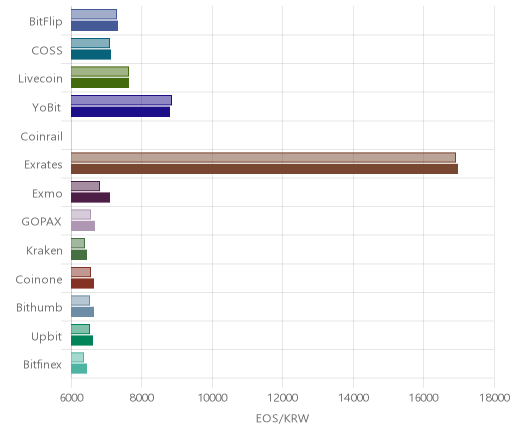Click the Bitfinex turquoise lower bar
This screenshot has height=436, width=512.
79,369
